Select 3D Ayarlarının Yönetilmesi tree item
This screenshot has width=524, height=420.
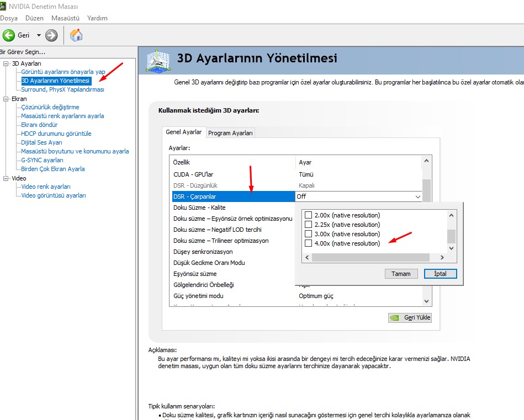tap(56, 81)
